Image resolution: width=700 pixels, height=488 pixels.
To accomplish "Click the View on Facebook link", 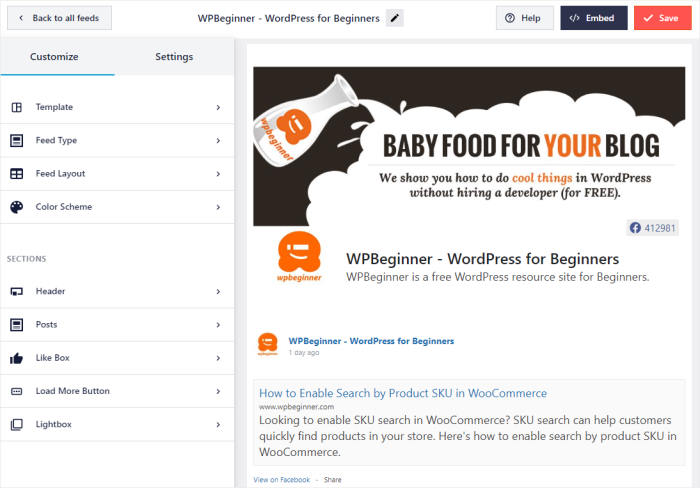I will pos(281,480).
